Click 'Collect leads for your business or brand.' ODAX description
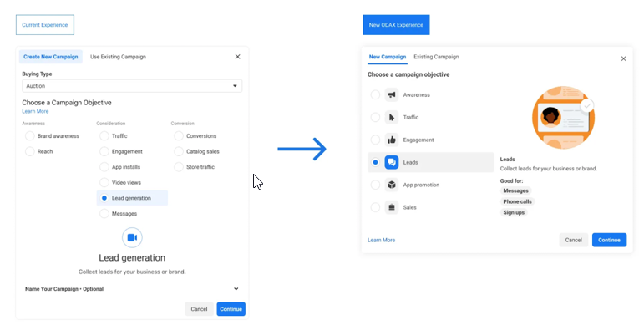The height and width of the screenshot is (325, 644). click(548, 169)
